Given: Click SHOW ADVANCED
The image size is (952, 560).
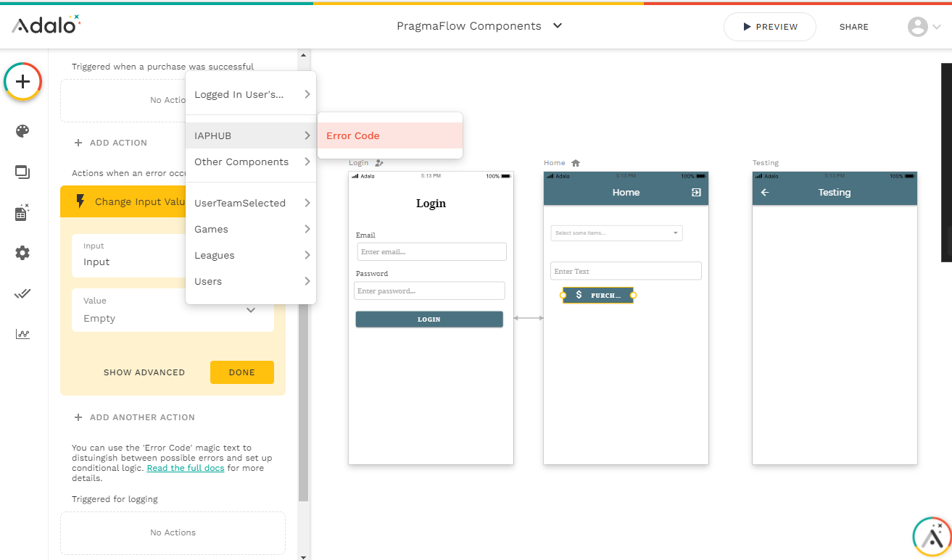Looking at the screenshot, I should click(144, 372).
